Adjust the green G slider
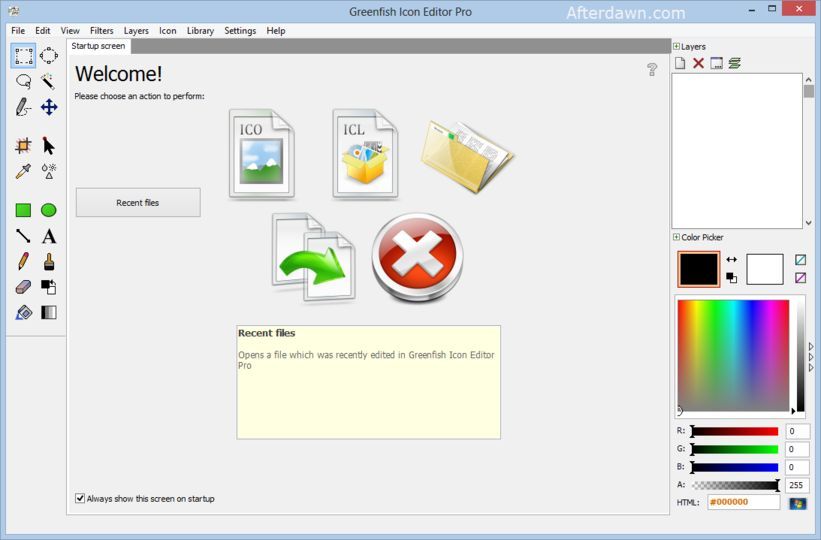821x540 pixels. tap(735, 449)
